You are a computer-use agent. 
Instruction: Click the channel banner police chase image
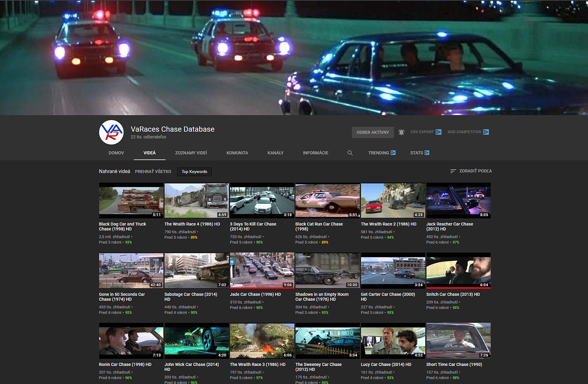click(x=294, y=57)
